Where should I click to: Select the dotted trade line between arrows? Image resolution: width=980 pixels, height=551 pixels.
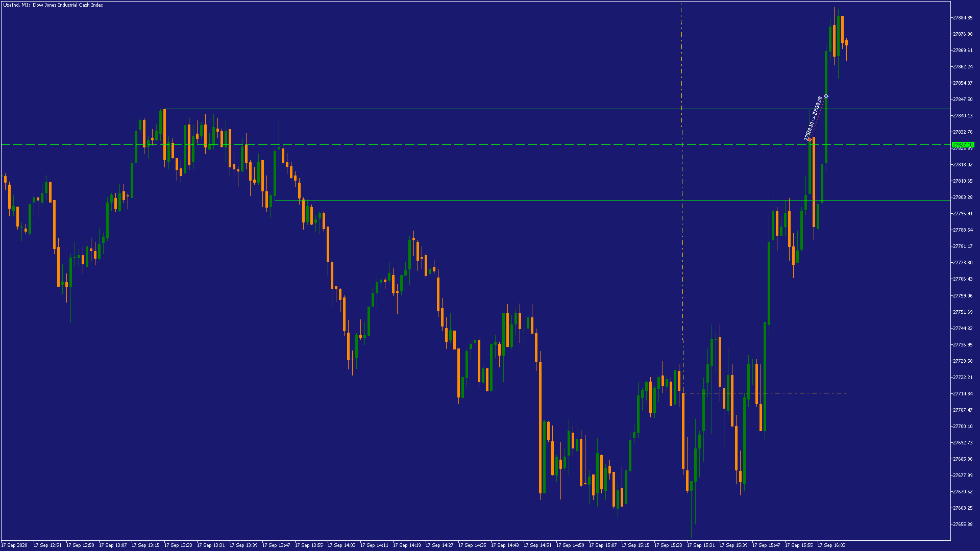[818, 118]
